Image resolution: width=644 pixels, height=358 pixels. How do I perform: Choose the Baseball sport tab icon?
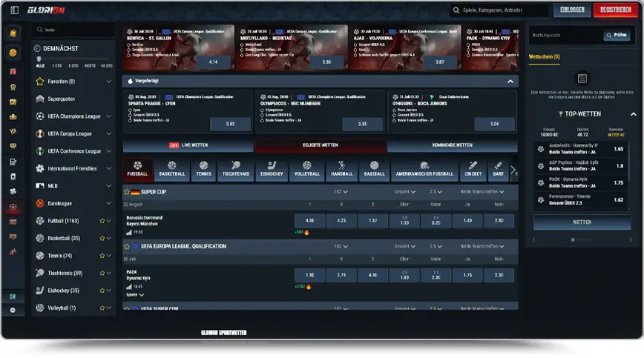click(x=374, y=165)
